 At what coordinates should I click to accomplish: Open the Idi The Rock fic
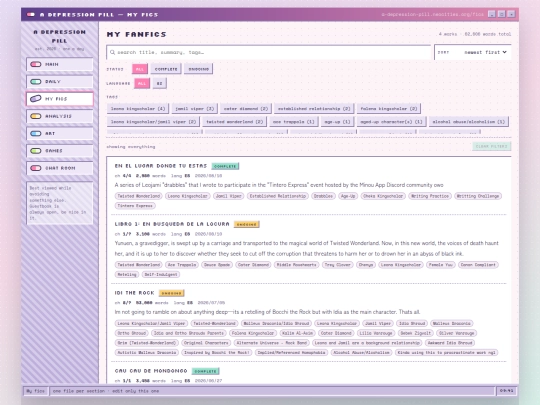click(x=134, y=293)
